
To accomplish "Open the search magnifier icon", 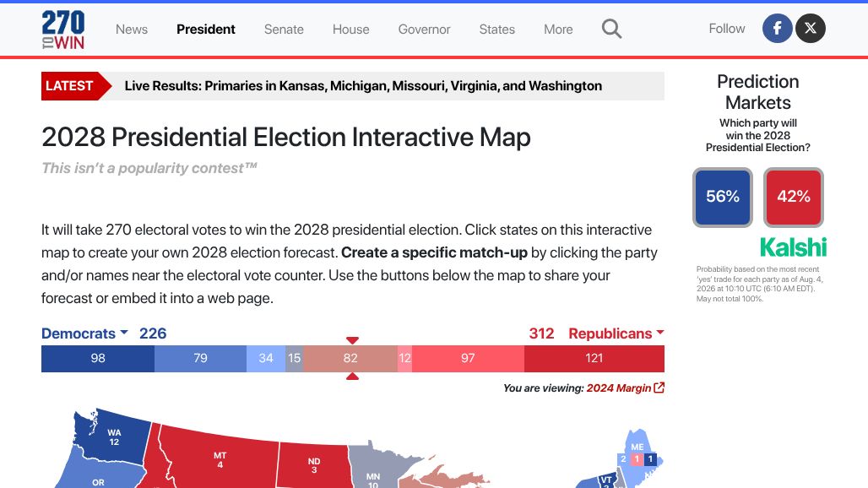I will point(611,29).
